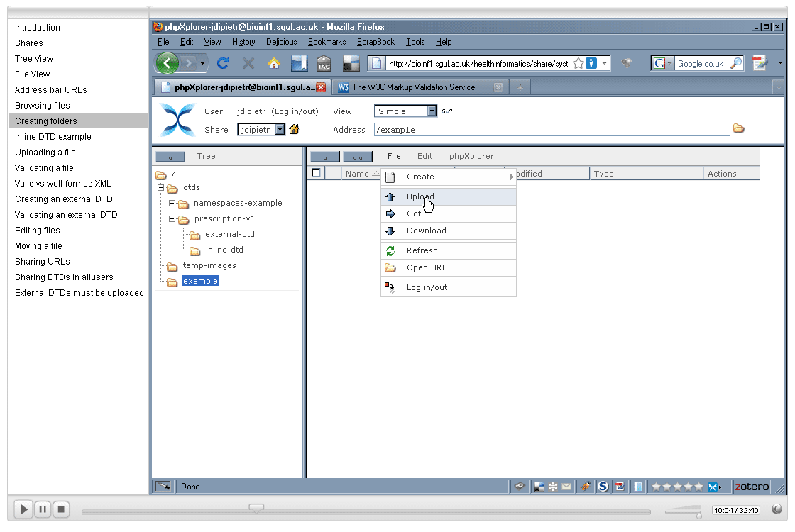
Task: Open phpXplorer Edit menu in file panel
Action: (425, 156)
